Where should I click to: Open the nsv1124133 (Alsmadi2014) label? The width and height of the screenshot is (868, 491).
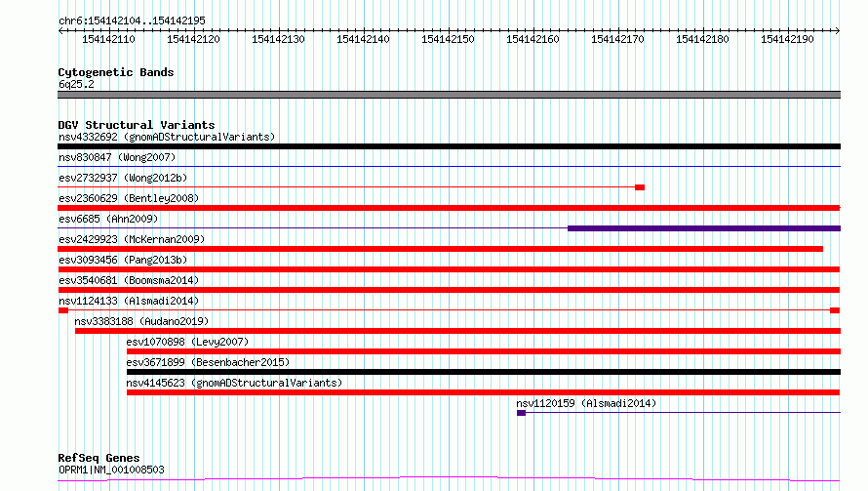(129, 301)
